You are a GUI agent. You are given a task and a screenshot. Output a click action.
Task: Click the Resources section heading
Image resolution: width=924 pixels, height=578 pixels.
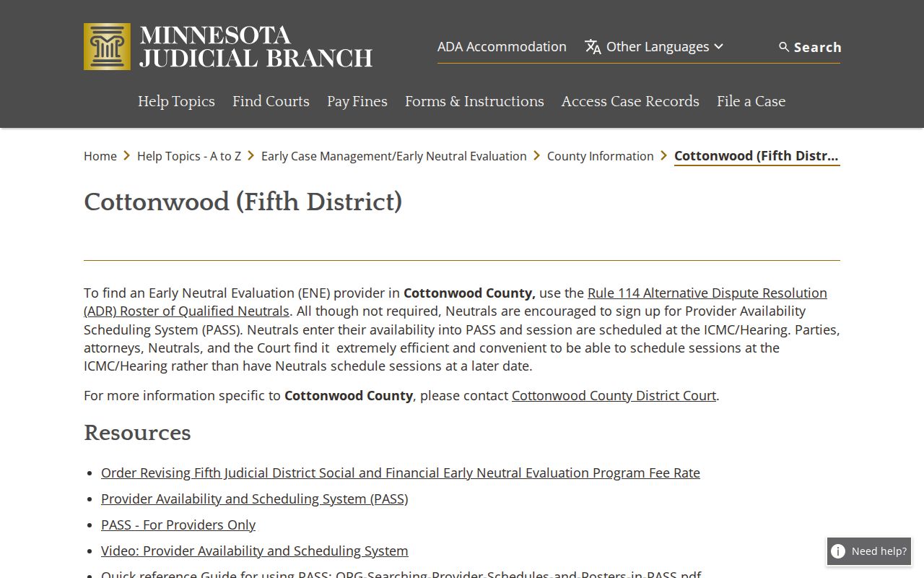pos(137,433)
